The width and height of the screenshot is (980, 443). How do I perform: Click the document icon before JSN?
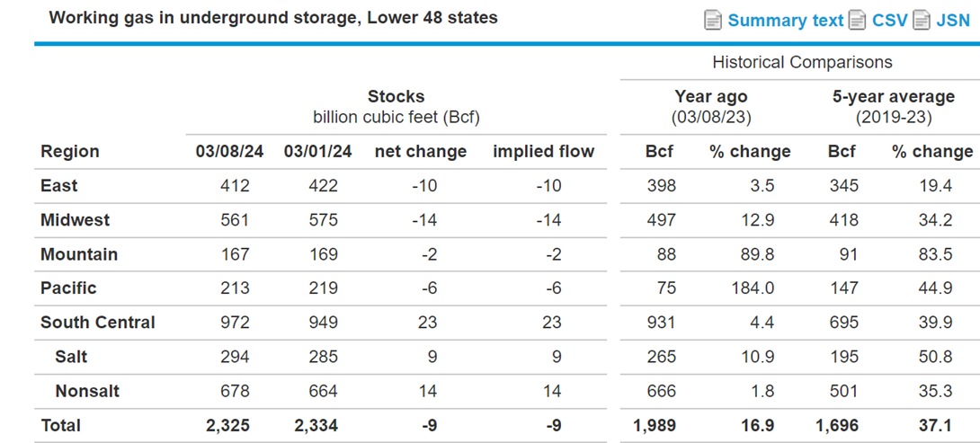pyautogui.click(x=922, y=21)
